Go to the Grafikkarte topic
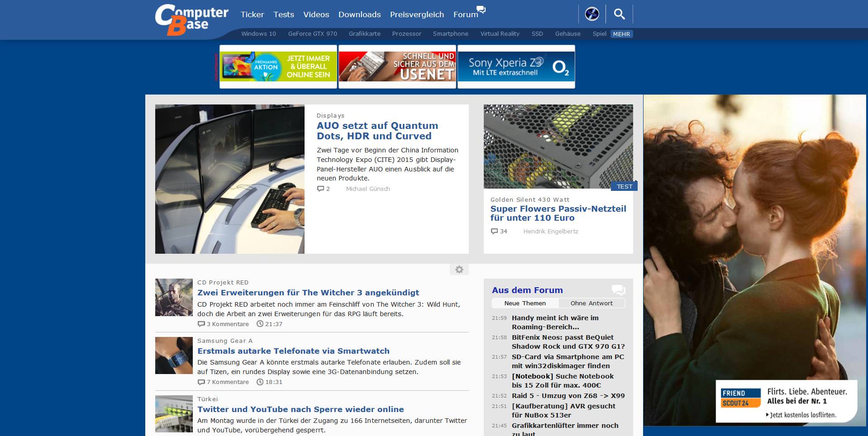This screenshot has width=868, height=436. click(365, 34)
